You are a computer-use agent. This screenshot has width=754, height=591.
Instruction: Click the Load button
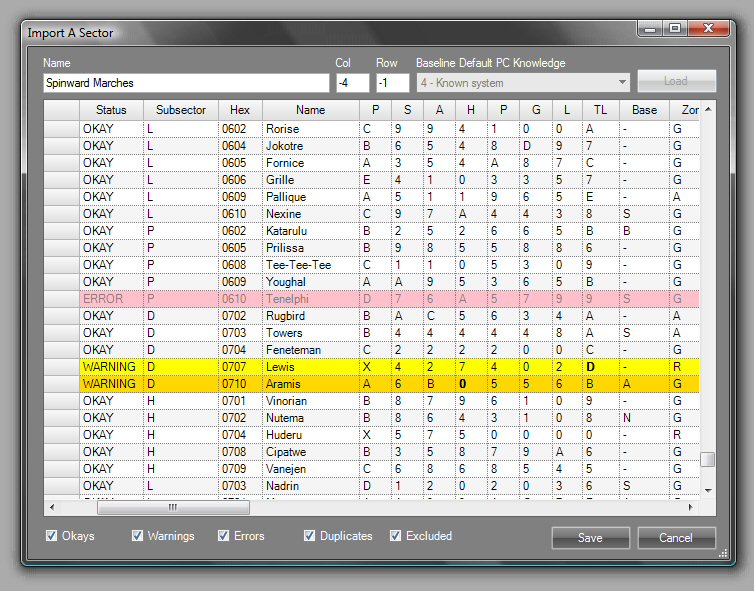pyautogui.click(x=676, y=82)
